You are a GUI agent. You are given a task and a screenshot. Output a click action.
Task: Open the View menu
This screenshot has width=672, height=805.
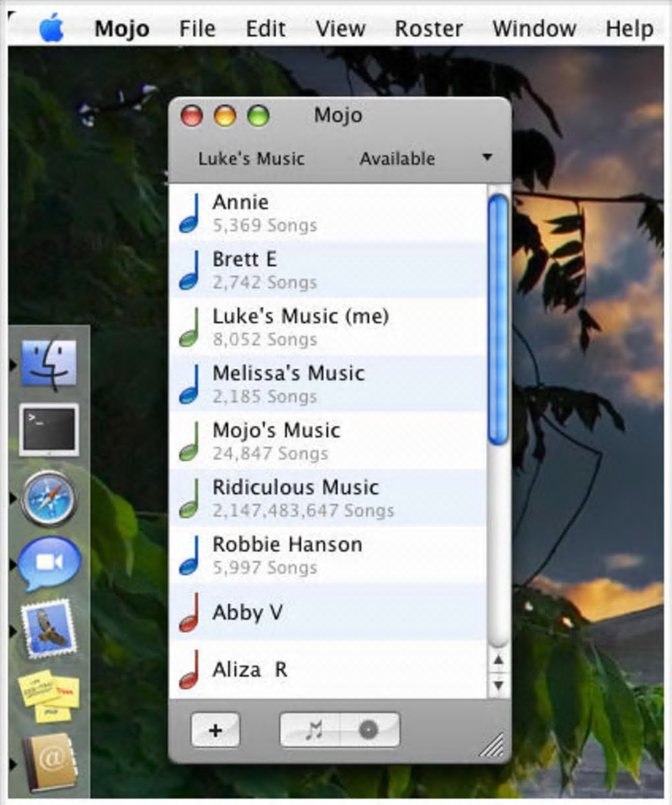click(340, 29)
